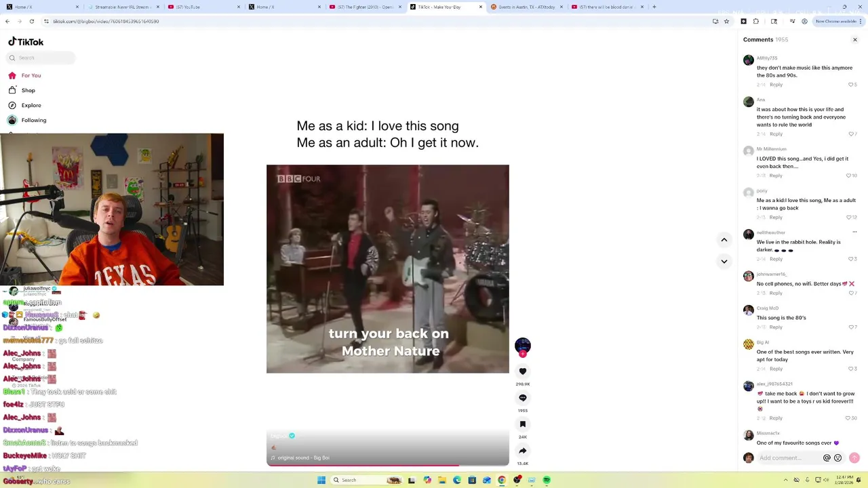The height and width of the screenshot is (488, 868).
Task: Insert mention with the @ icon
Action: coord(827,458)
